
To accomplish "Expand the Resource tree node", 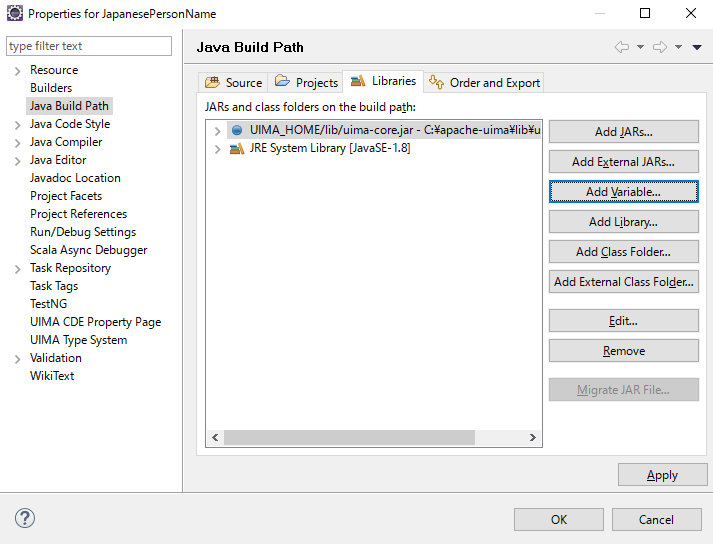I will pyautogui.click(x=17, y=71).
